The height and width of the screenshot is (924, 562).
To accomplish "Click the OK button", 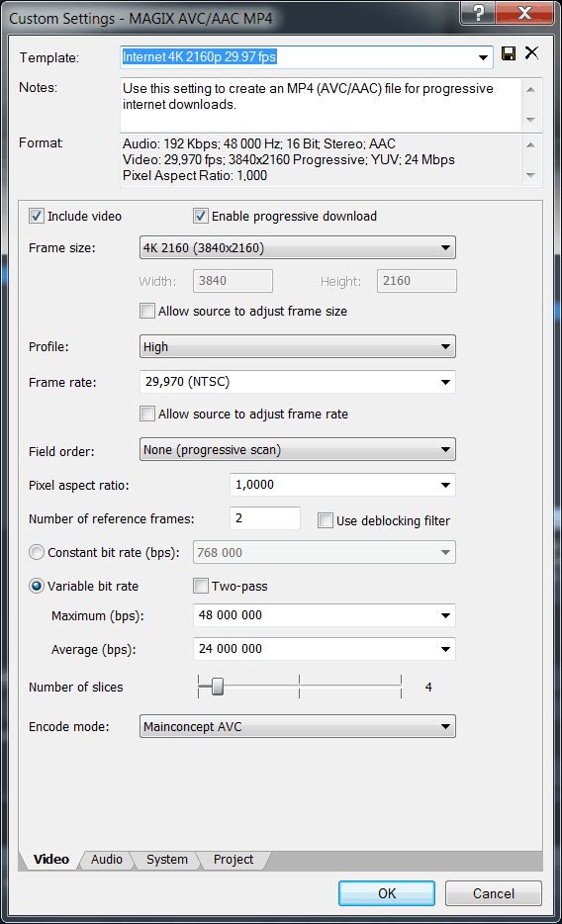I will (387, 893).
